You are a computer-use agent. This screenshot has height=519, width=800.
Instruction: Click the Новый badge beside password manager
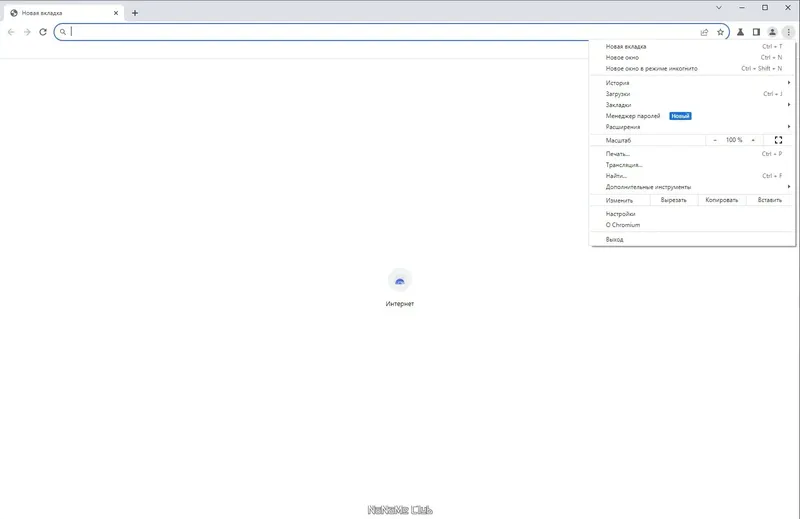click(x=680, y=116)
